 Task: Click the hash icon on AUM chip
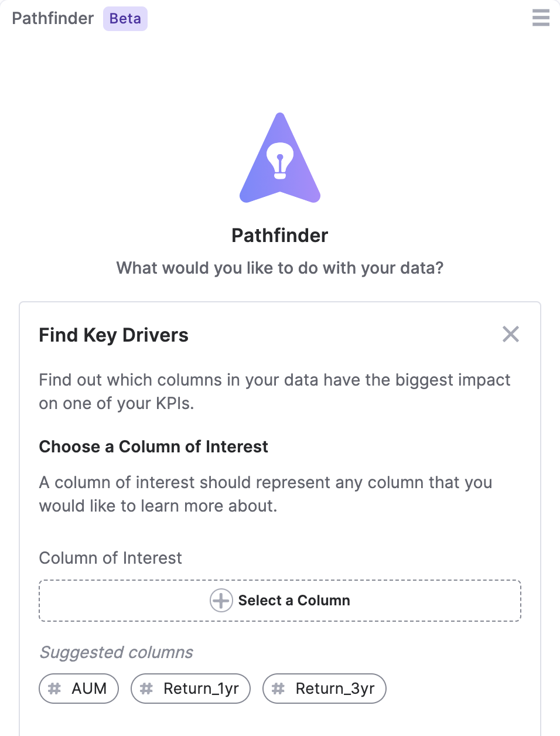click(54, 689)
